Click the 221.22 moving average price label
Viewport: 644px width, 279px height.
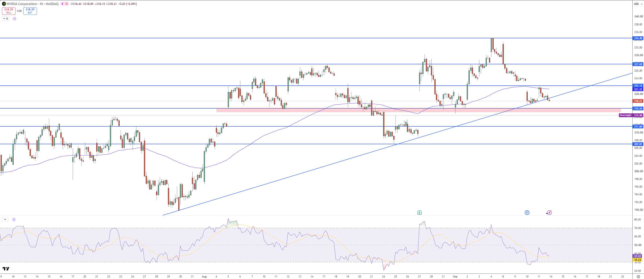click(638, 89)
